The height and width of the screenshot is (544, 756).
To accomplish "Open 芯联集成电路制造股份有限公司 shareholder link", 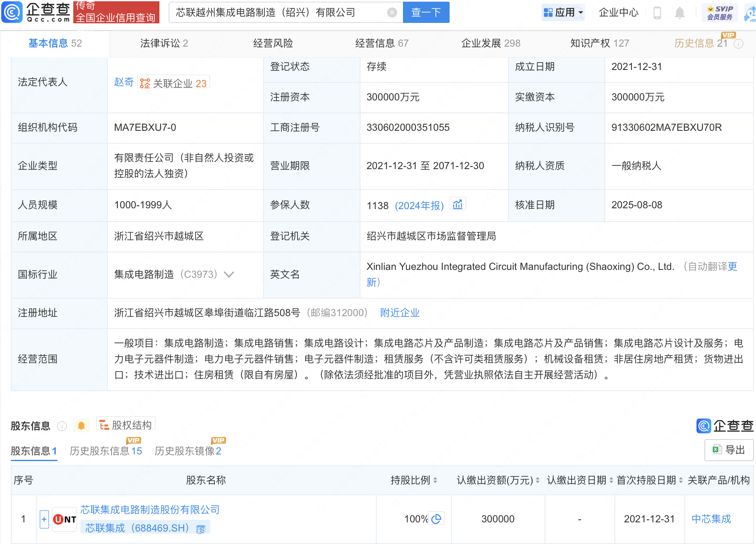I will tap(150, 509).
